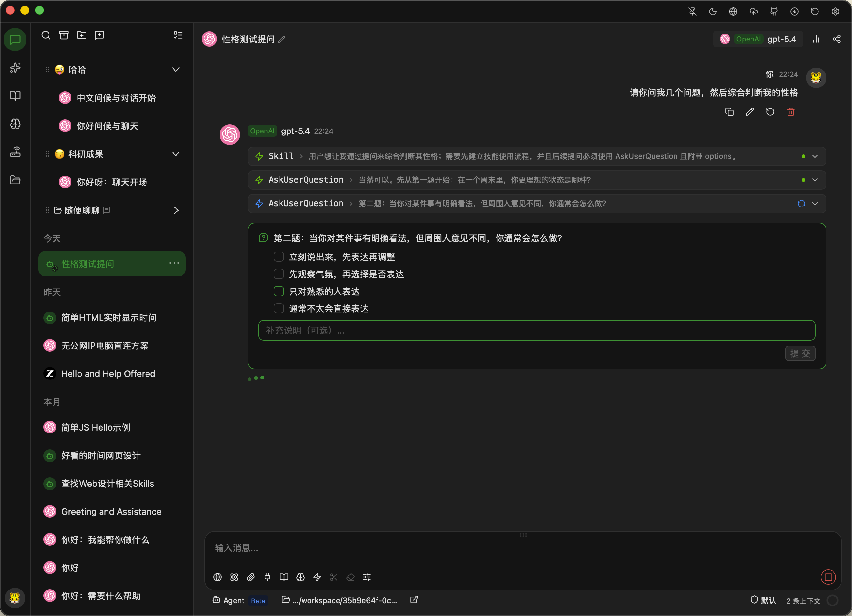
Task: Click the 2 条上下文 context indicator
Action: coord(803,601)
